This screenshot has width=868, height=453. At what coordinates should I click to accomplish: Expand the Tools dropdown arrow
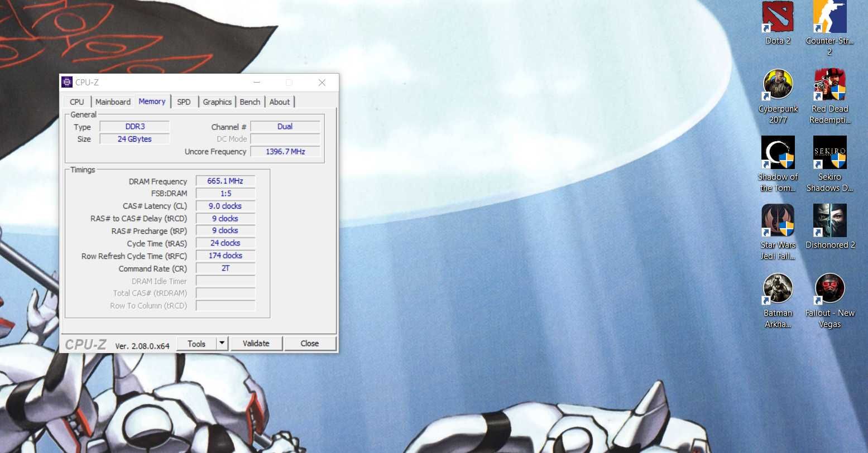click(x=222, y=344)
